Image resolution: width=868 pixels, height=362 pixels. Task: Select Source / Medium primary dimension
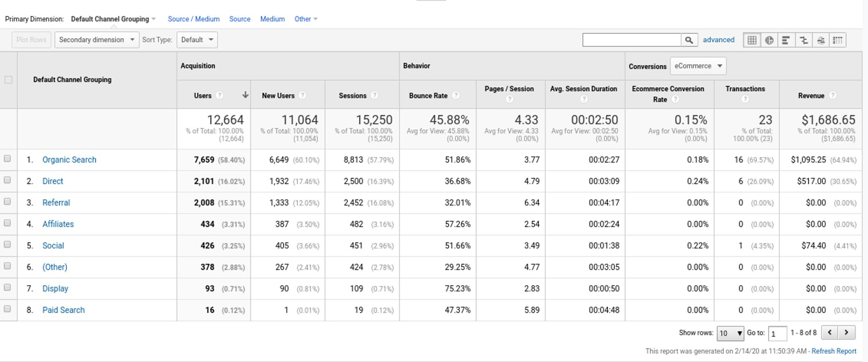193,19
